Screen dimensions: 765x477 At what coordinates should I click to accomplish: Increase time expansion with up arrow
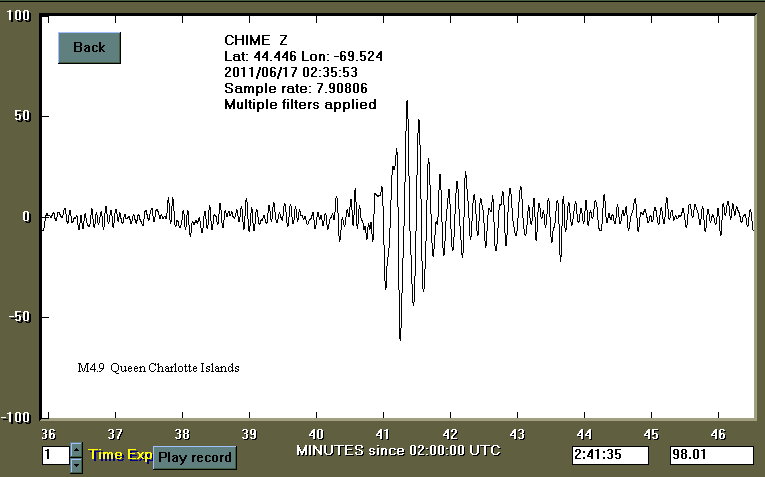click(76, 450)
